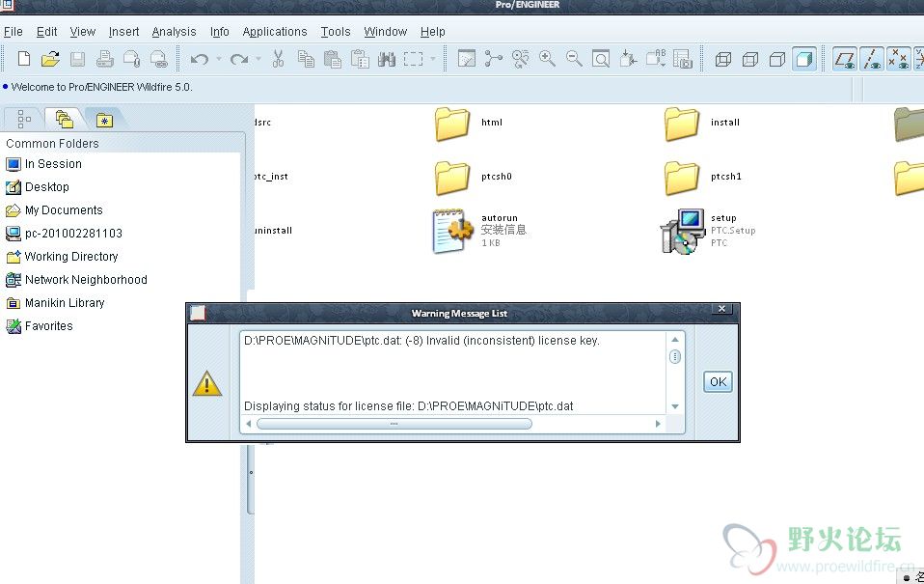Click the Zoom Out magnifier icon

click(574, 59)
